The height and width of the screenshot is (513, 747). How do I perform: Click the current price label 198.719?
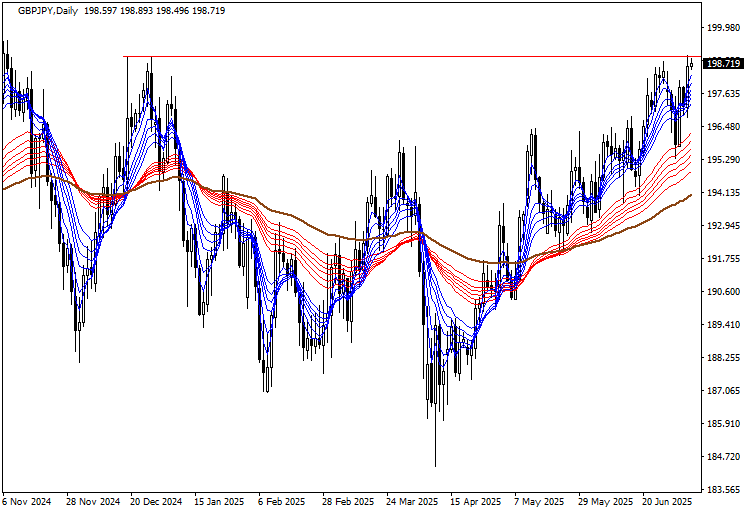tap(724, 63)
